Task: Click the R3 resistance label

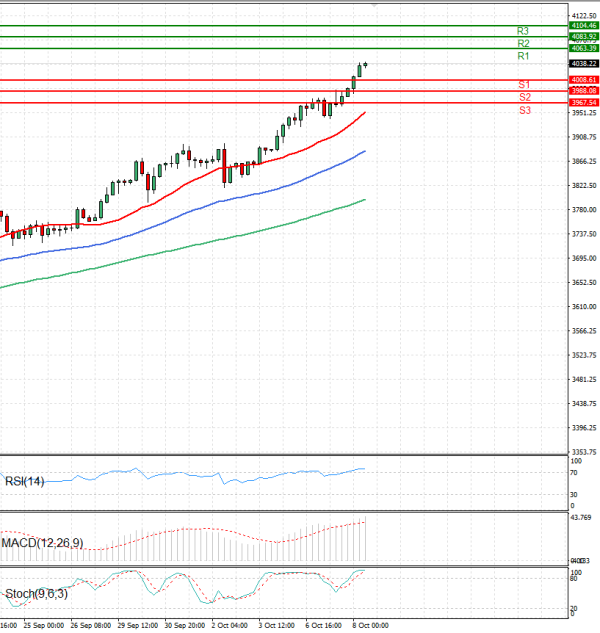Action: (523, 31)
